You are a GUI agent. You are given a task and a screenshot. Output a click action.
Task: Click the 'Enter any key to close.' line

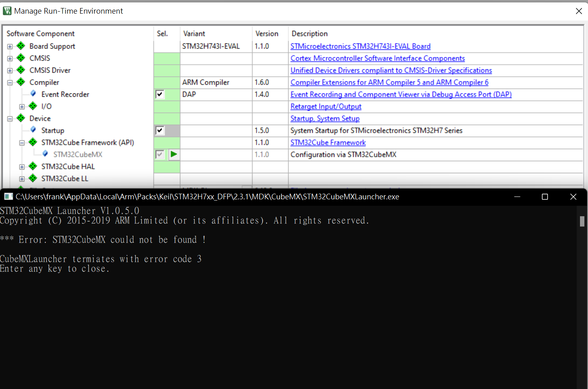(55, 269)
